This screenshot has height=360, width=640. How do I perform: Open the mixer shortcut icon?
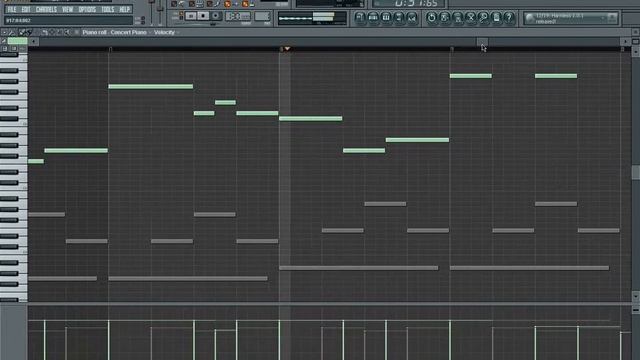(x=412, y=17)
